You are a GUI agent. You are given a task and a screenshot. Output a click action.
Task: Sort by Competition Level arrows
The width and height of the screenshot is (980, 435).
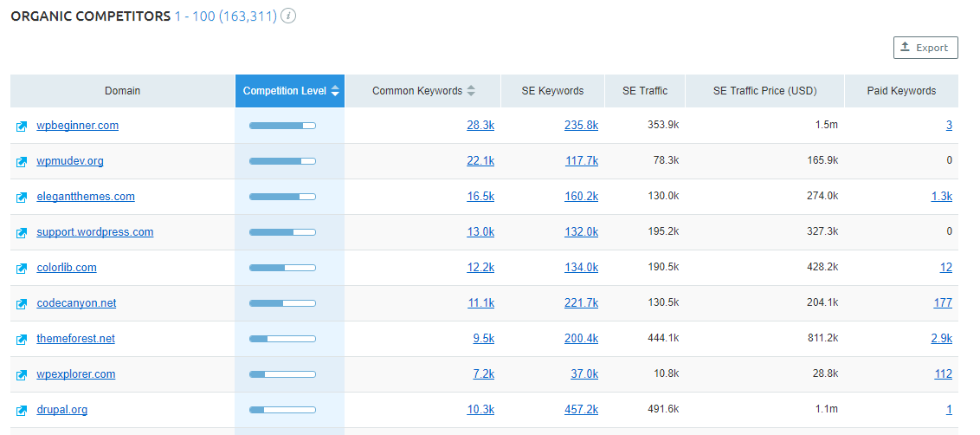click(335, 91)
